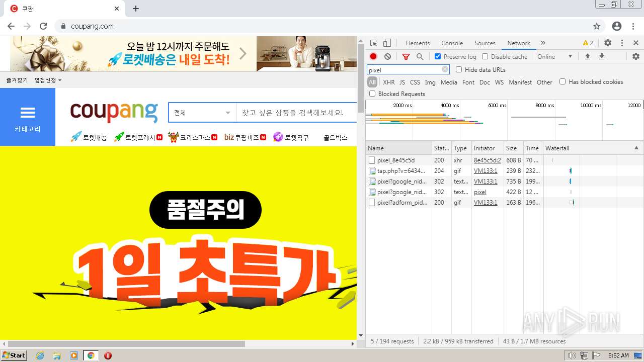Select the tap.php request row
The width and height of the screenshot is (644, 362).
coord(505,171)
